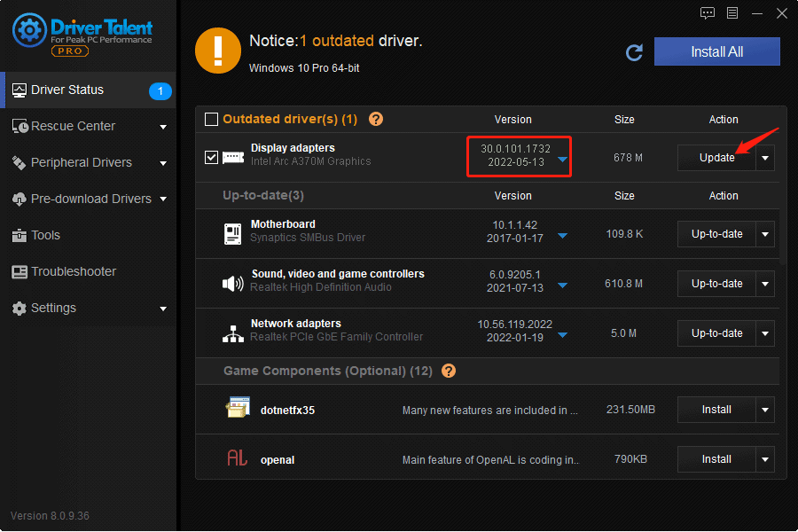
Task: Click Up-to-date button for Motherboard
Action: (716, 234)
